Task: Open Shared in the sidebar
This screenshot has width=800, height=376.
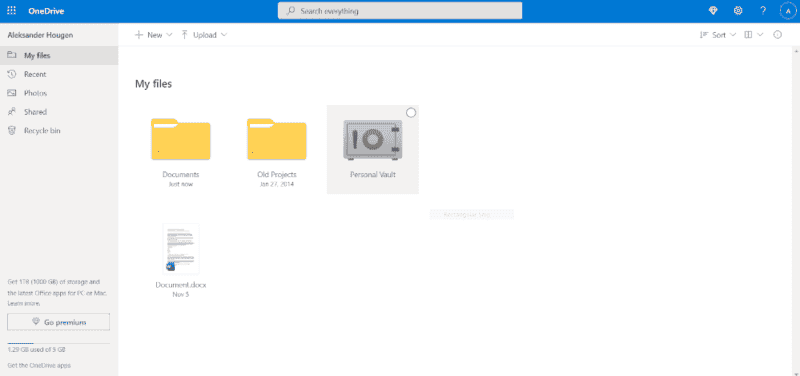Action: (59, 112)
